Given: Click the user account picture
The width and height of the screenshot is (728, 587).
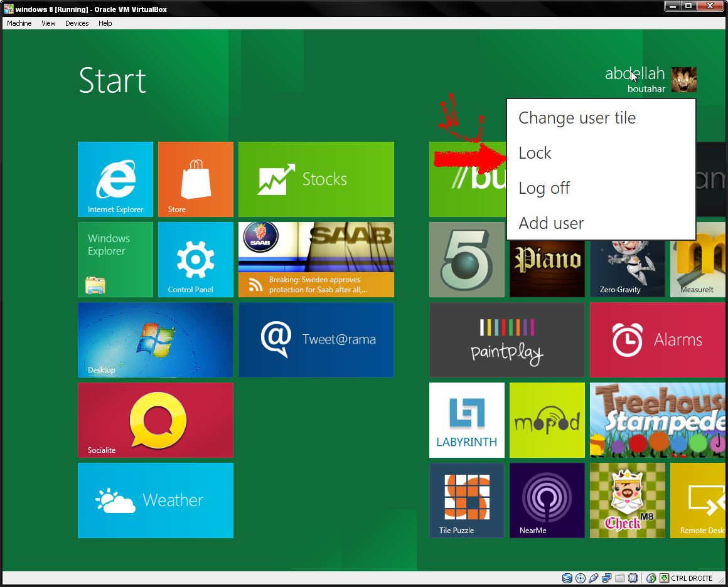Looking at the screenshot, I should tap(684, 80).
